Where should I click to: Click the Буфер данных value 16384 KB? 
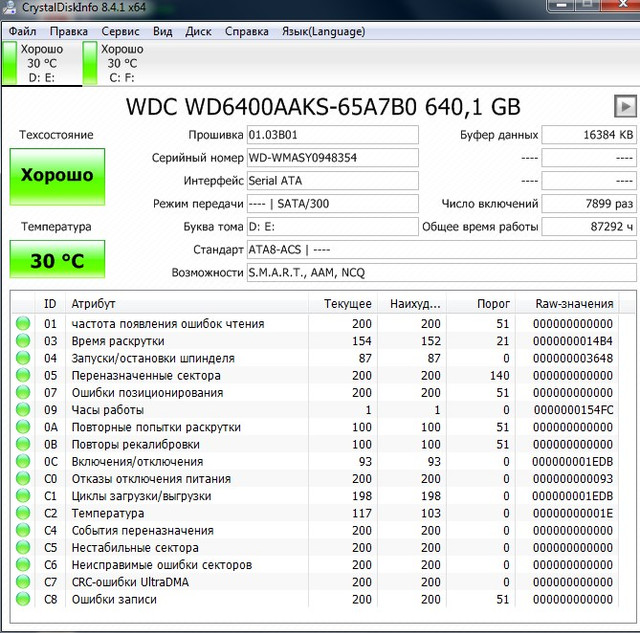tap(589, 135)
